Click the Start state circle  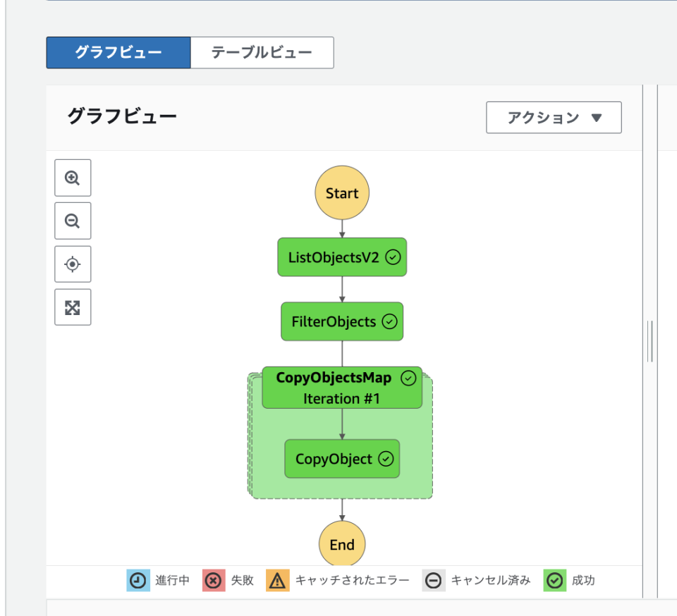coord(342,192)
